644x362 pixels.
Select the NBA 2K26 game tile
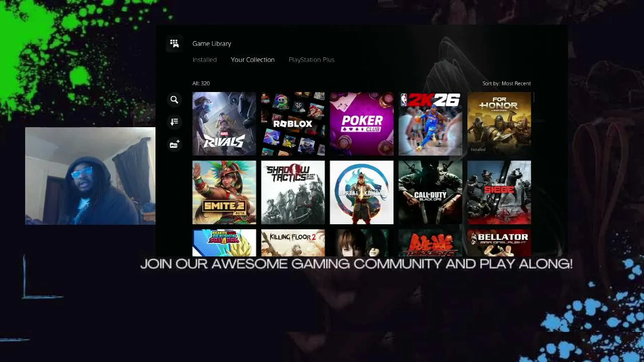[x=430, y=124]
